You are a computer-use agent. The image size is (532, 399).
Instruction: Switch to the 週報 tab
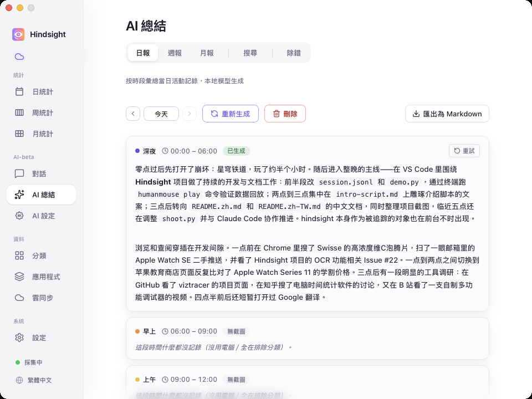click(x=175, y=53)
